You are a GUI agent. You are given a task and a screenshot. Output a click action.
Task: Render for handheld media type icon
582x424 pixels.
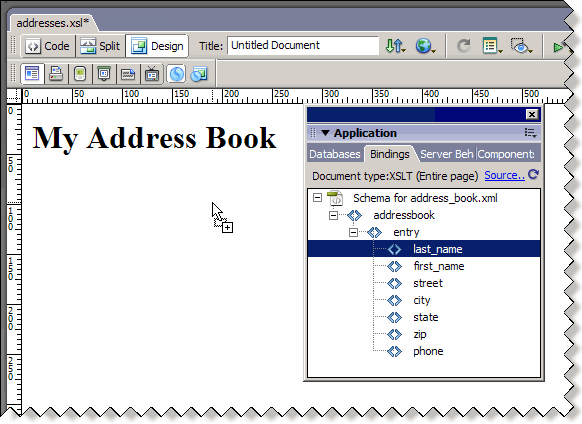tap(80, 74)
